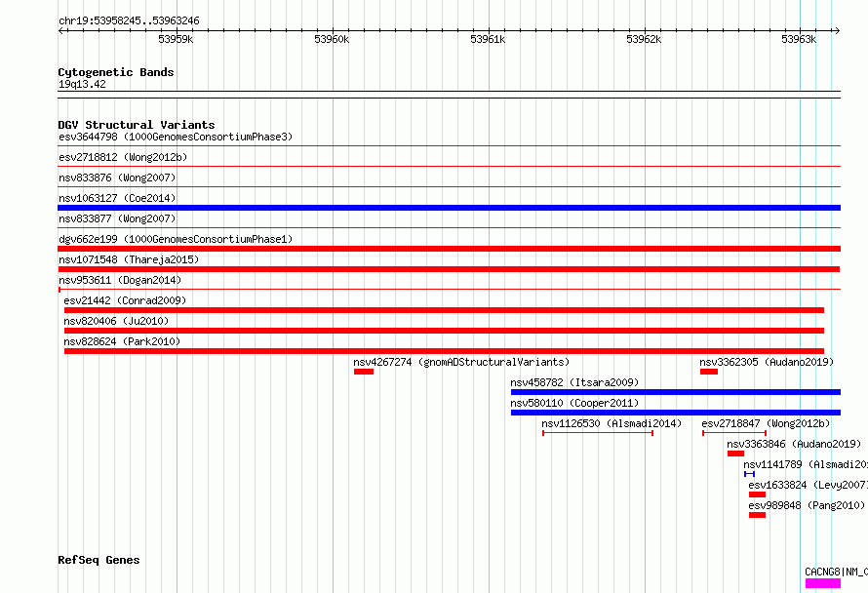The width and height of the screenshot is (868, 593).
Task: Open the nsv580110 (Cooper2011) label
Action: click(x=574, y=403)
